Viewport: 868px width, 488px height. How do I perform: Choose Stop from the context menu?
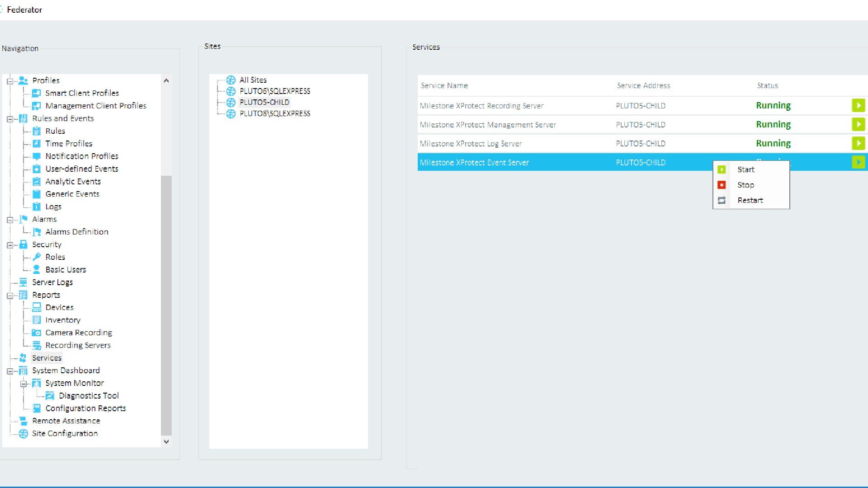click(751, 185)
